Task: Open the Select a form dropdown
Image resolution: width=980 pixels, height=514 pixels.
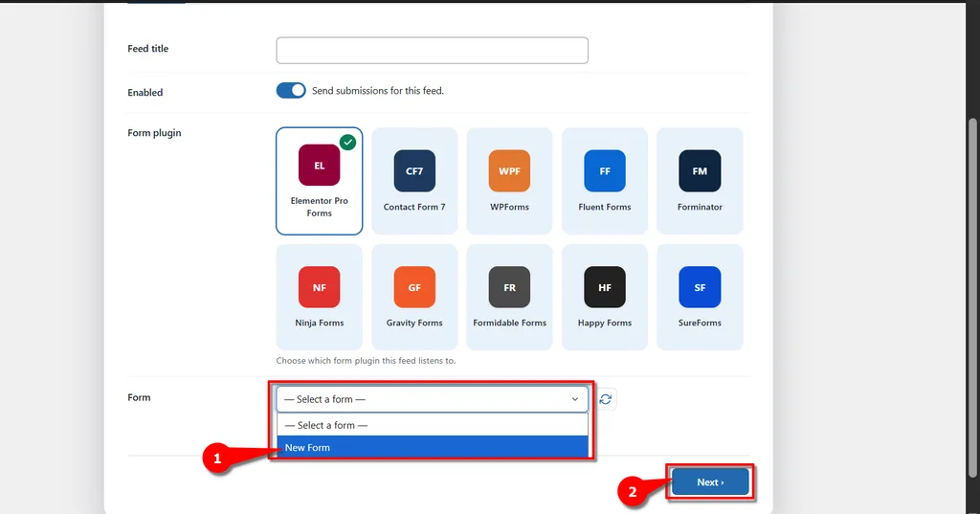Action: click(432, 399)
